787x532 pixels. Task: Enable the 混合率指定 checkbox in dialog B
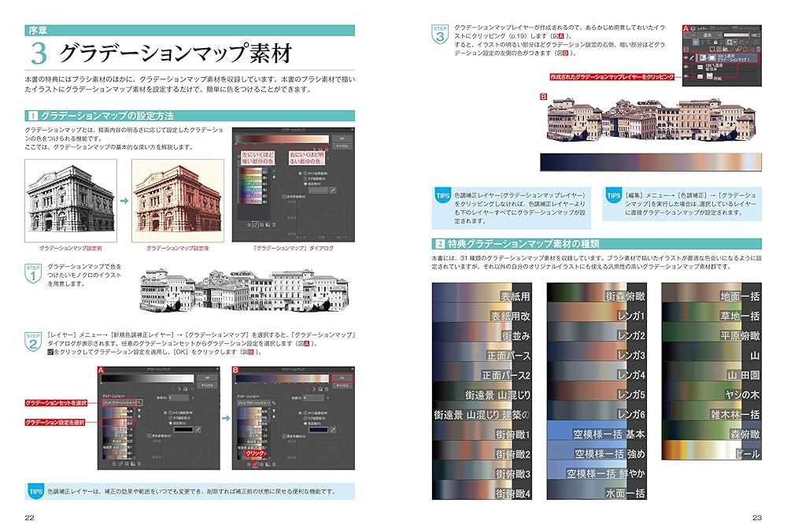coord(284,436)
